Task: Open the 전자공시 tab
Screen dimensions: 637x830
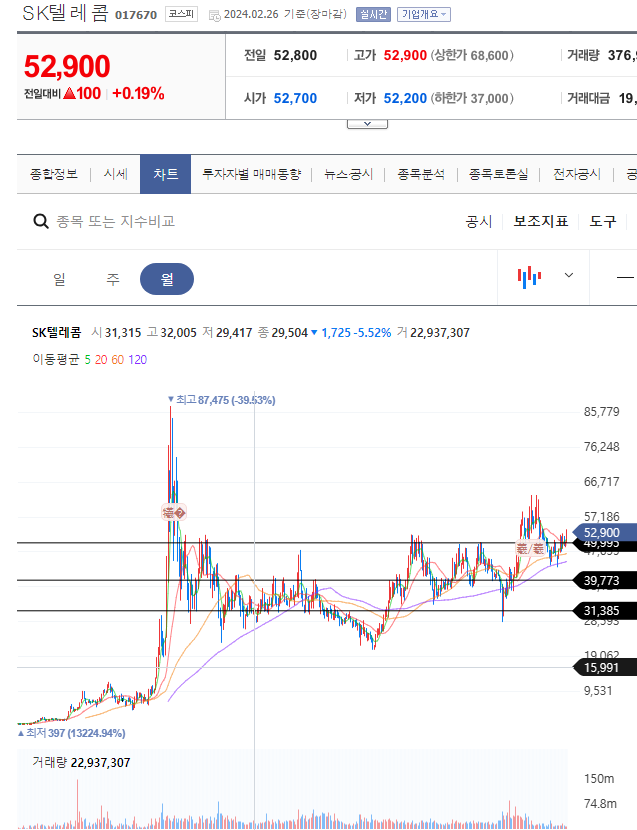Action: (x=577, y=174)
